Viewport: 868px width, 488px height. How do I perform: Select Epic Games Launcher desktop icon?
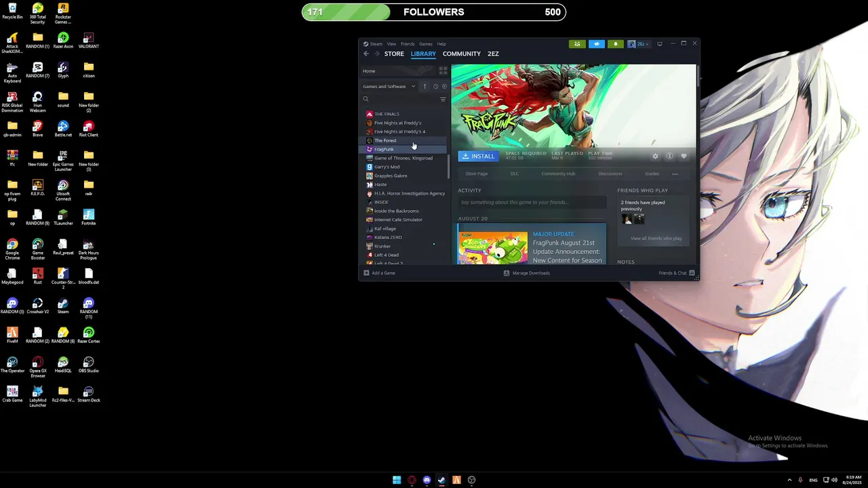pos(63,161)
